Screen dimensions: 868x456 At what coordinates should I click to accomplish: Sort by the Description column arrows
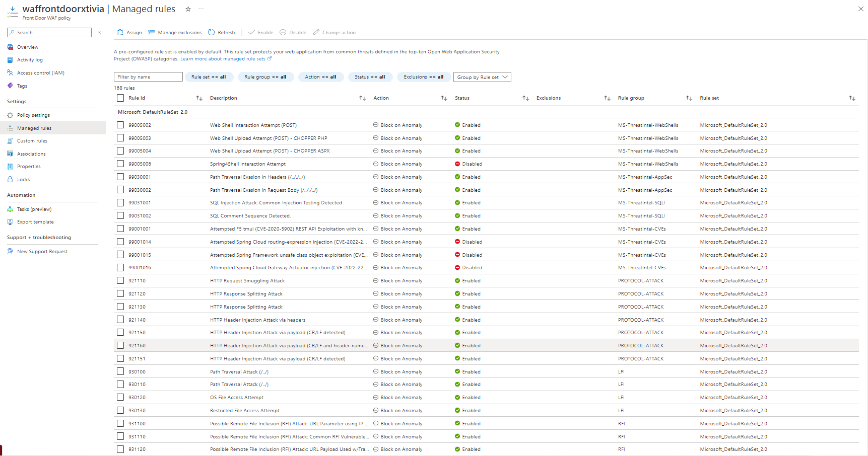362,98
